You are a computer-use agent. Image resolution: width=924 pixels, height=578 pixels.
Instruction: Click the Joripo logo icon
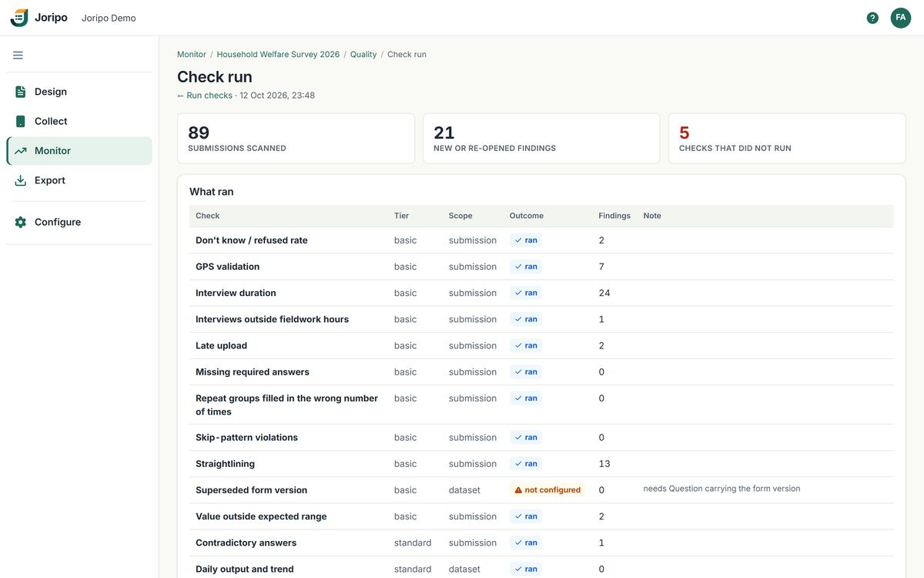[19, 18]
